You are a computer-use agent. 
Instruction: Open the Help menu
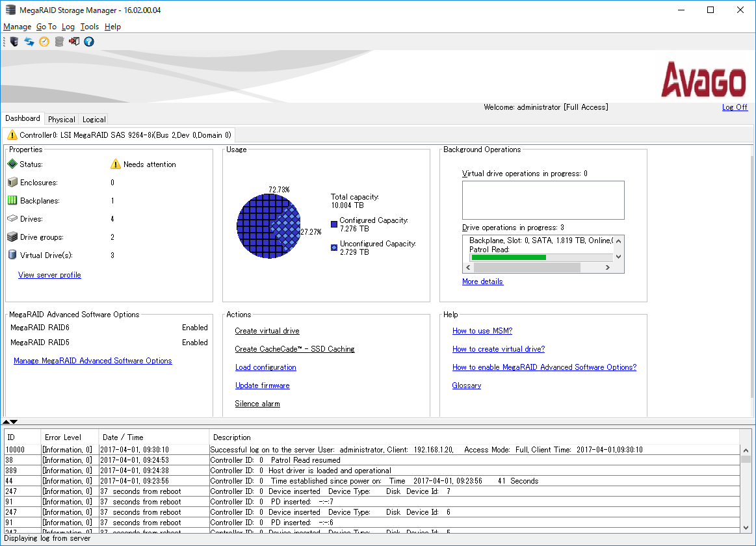tap(113, 27)
